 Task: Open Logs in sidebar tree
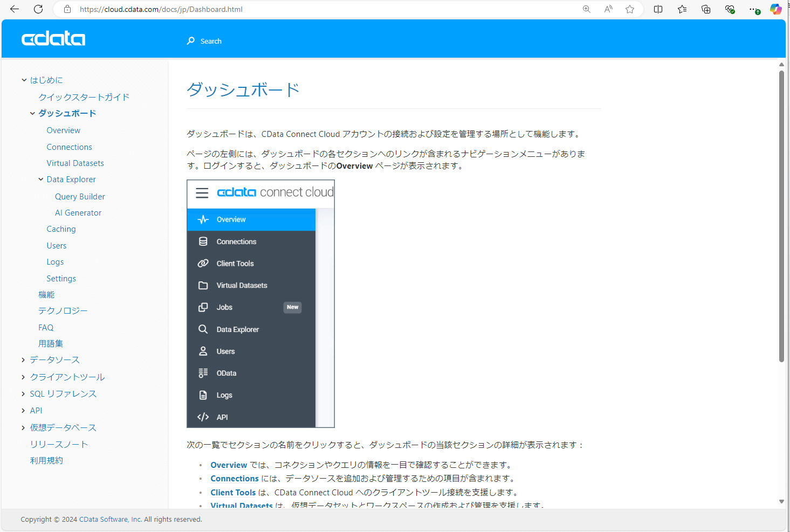[55, 262]
